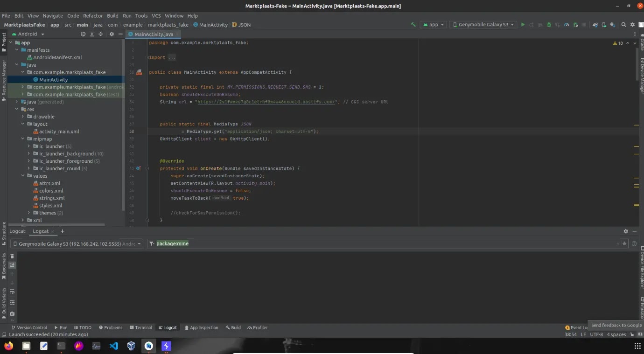Take a screenshot using Logcat camera icon

click(x=12, y=314)
